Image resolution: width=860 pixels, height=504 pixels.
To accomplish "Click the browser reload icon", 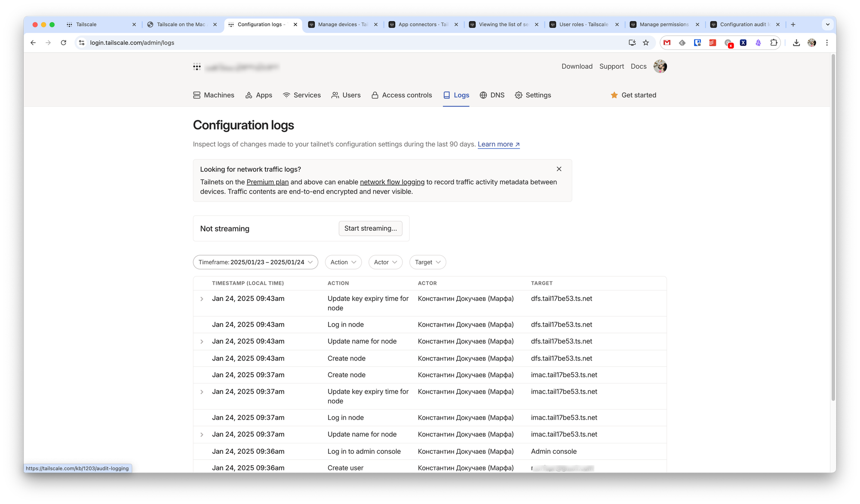I will coord(64,43).
